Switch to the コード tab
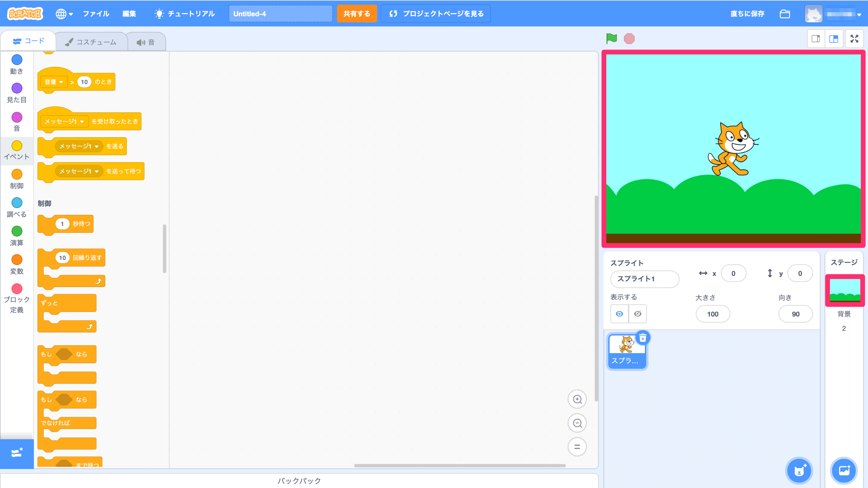 point(28,41)
